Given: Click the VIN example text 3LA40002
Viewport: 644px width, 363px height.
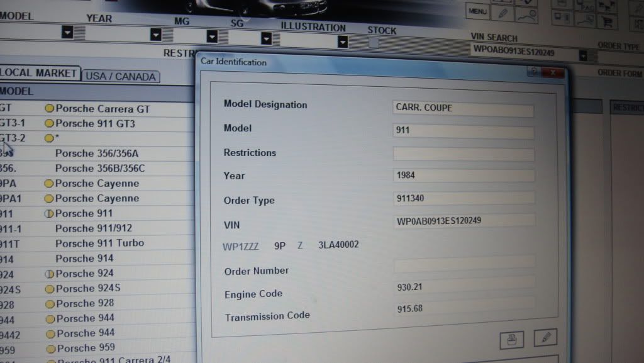Looking at the screenshot, I should point(338,245).
